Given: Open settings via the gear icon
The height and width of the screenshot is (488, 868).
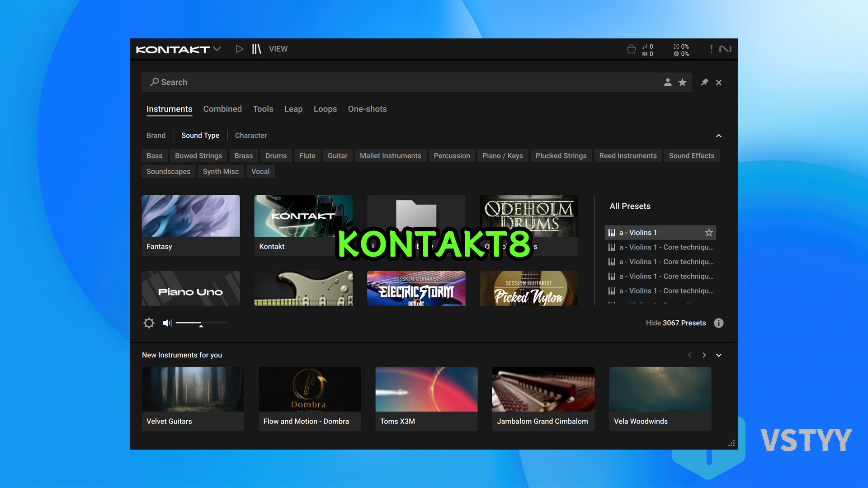Looking at the screenshot, I should (149, 323).
